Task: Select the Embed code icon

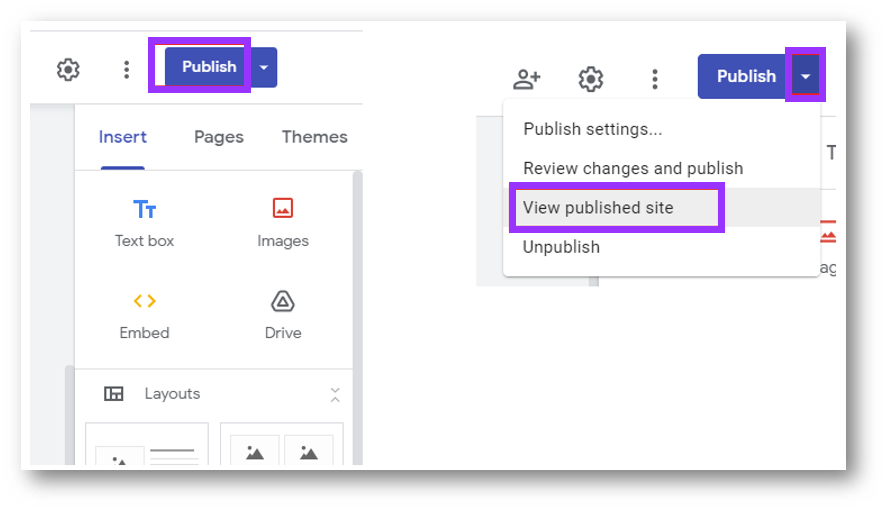Action: [x=144, y=301]
